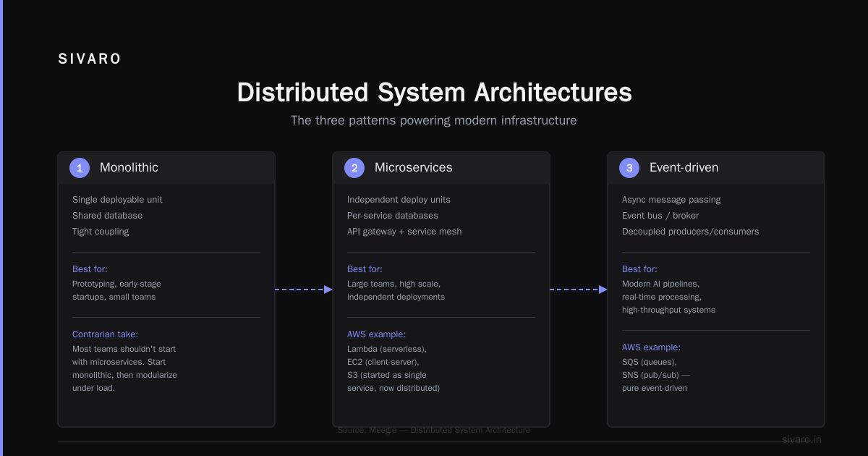Screen dimensions: 868x456
Task: Click 'Decoupled producers/consumers' line
Action: click(690, 232)
